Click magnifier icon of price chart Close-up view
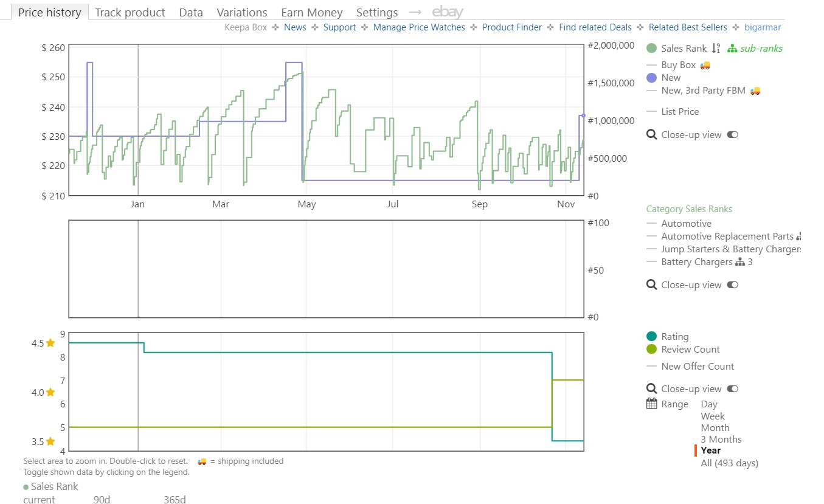 [651, 135]
